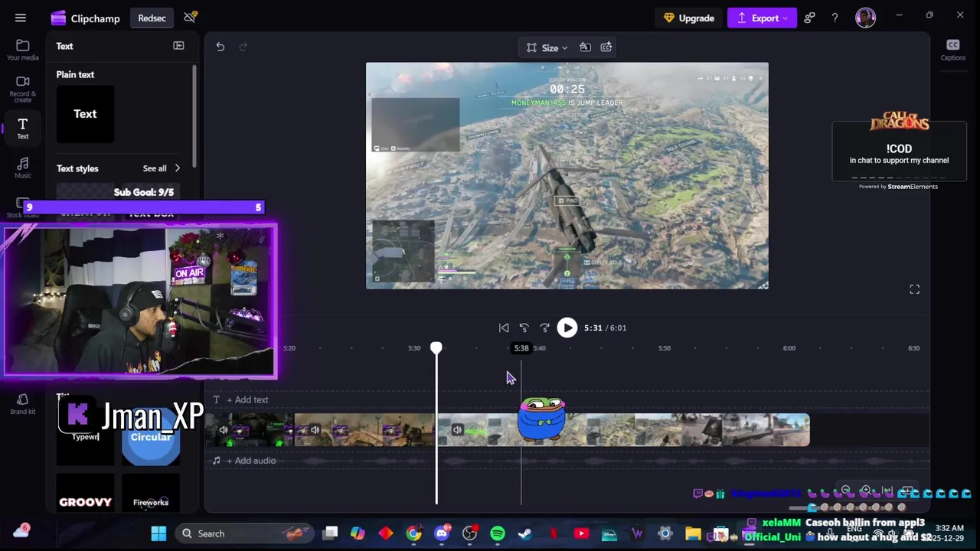Select the Text sidebar tab
Image resolution: width=980 pixels, height=551 pixels.
[x=23, y=129]
